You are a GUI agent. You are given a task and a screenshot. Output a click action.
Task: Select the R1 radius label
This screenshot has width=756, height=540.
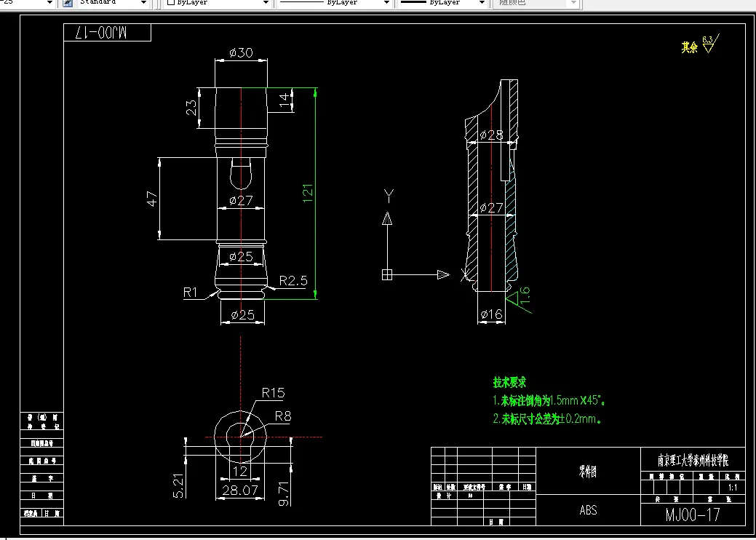pos(191,292)
